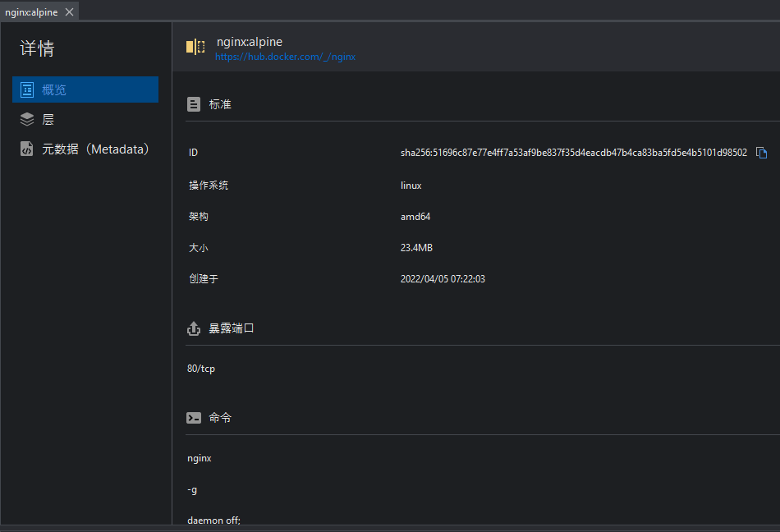
Task: Click the '标准' section heading
Action: tap(220, 104)
